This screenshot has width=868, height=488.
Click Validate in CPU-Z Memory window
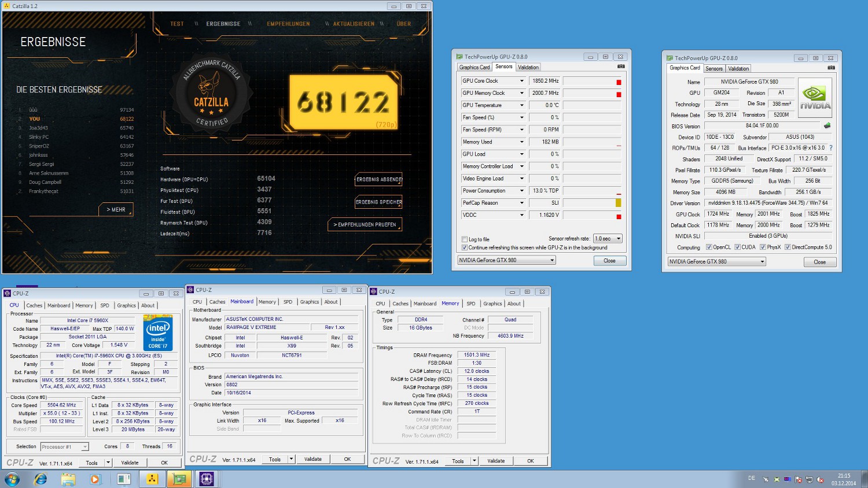496,461
